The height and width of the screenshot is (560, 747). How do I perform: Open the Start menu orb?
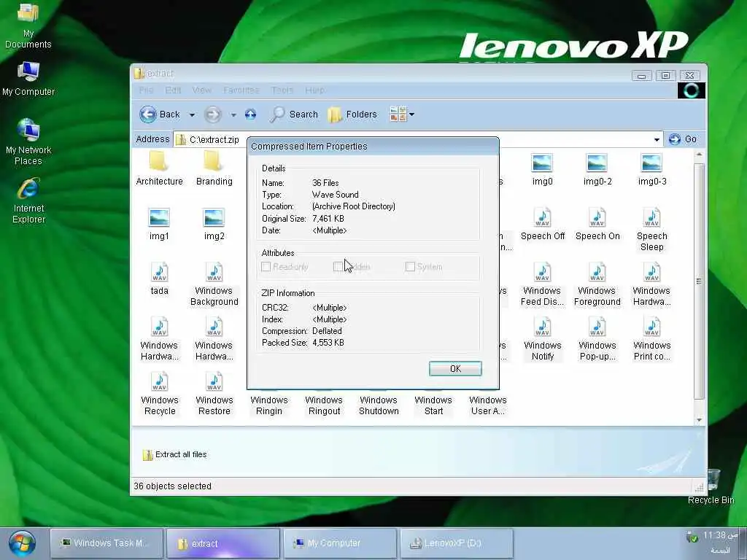(21, 543)
